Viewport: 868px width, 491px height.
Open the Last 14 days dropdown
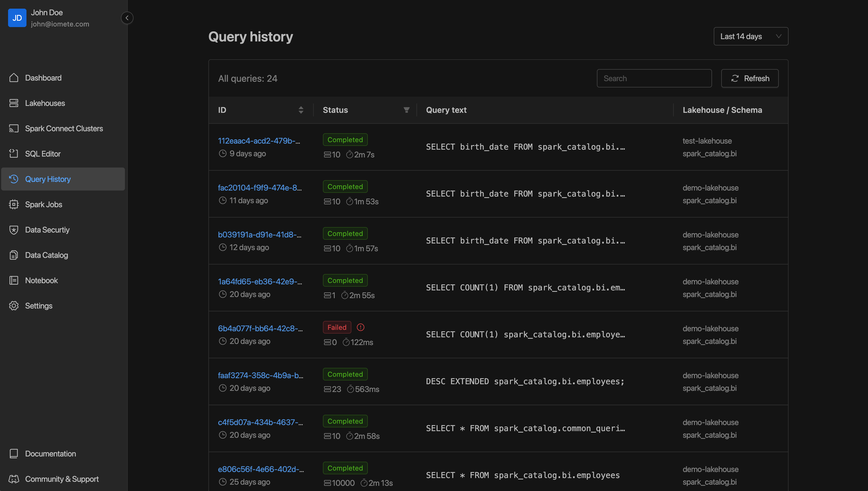751,36
